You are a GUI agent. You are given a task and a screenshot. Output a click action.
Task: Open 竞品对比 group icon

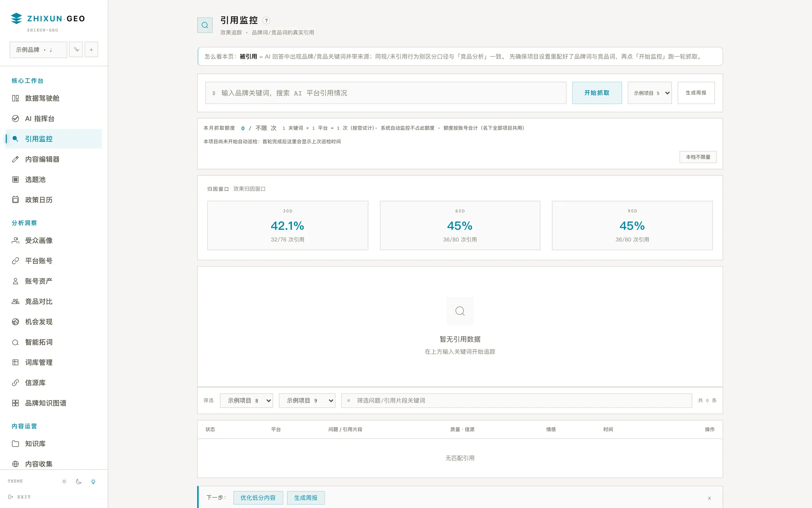coord(15,301)
